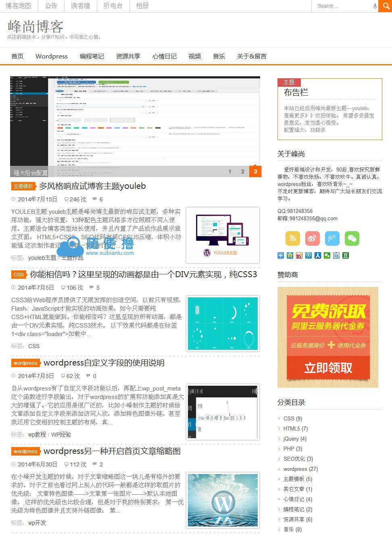Click comment bubble icon next to 6
Viewport: 392px width, 535px height.
click(95, 199)
